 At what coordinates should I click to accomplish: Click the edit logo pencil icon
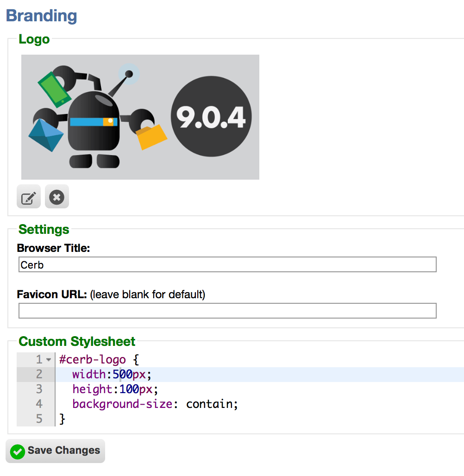[x=29, y=196]
